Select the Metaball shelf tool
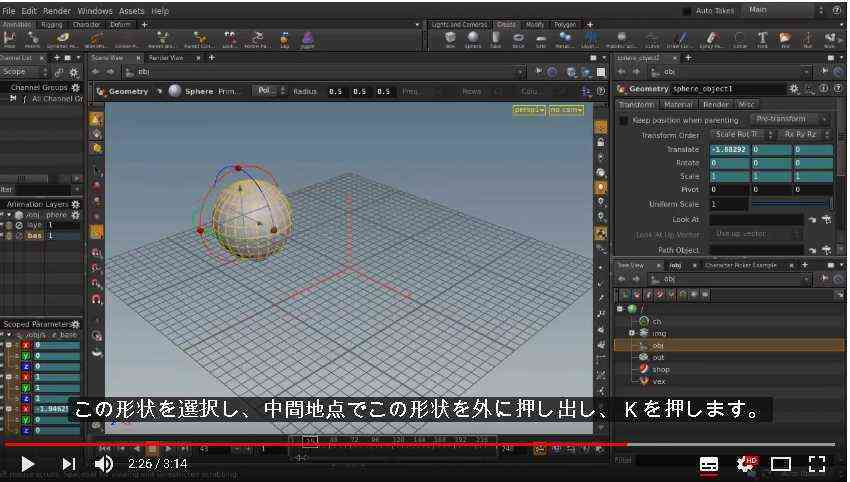 coord(564,40)
